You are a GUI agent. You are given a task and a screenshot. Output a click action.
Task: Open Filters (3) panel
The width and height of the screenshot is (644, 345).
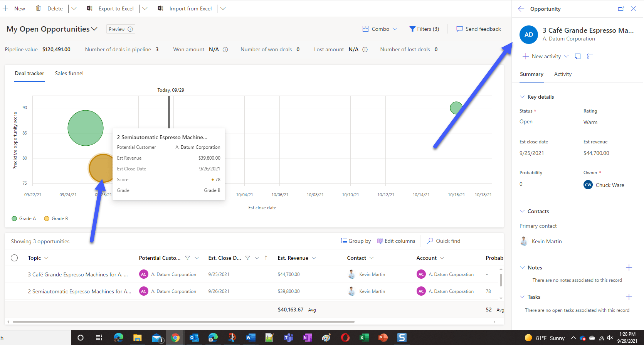pos(424,29)
